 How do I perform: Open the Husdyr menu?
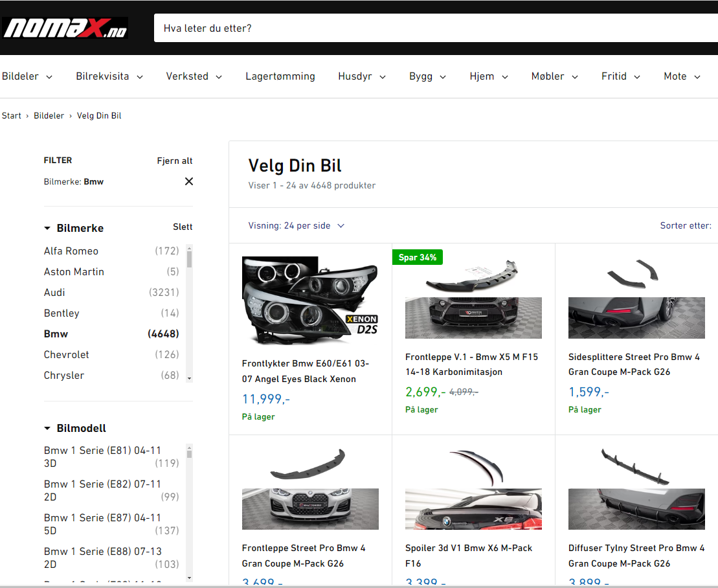362,76
